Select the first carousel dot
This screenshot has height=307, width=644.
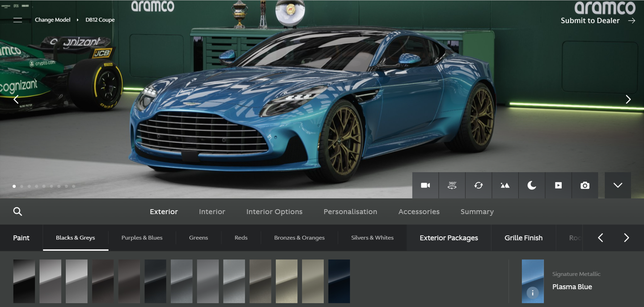pyautogui.click(x=14, y=186)
